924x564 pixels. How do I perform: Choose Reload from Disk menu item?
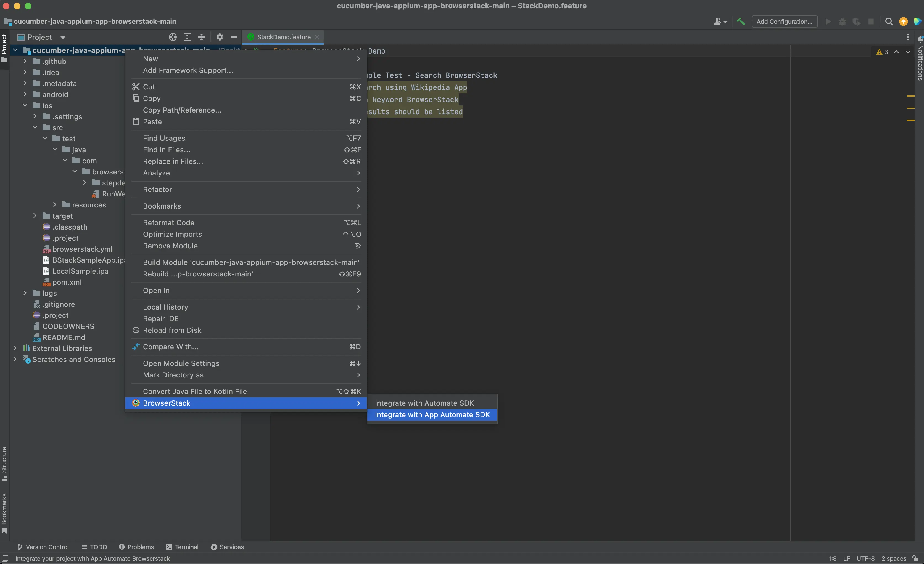click(172, 330)
